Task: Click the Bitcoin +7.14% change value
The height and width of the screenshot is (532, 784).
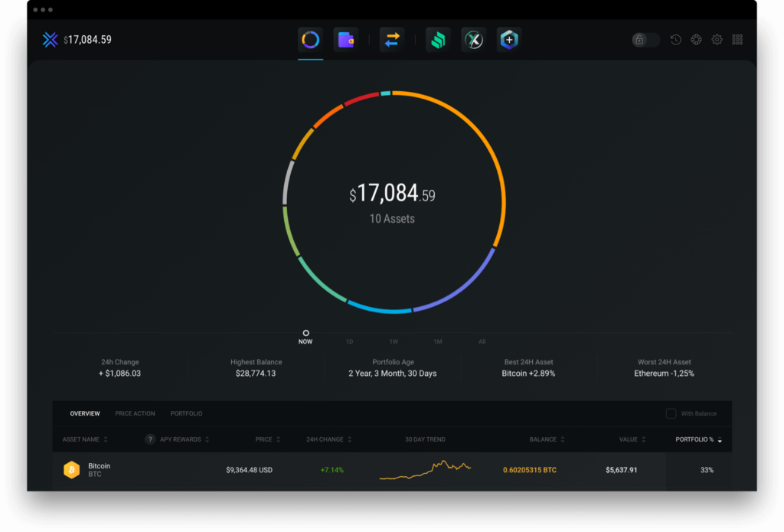Action: (x=332, y=469)
